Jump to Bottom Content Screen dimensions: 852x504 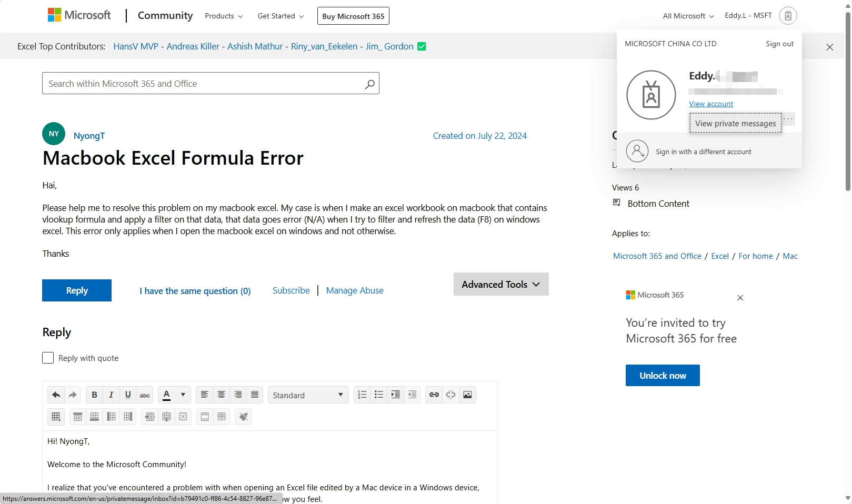point(658,204)
